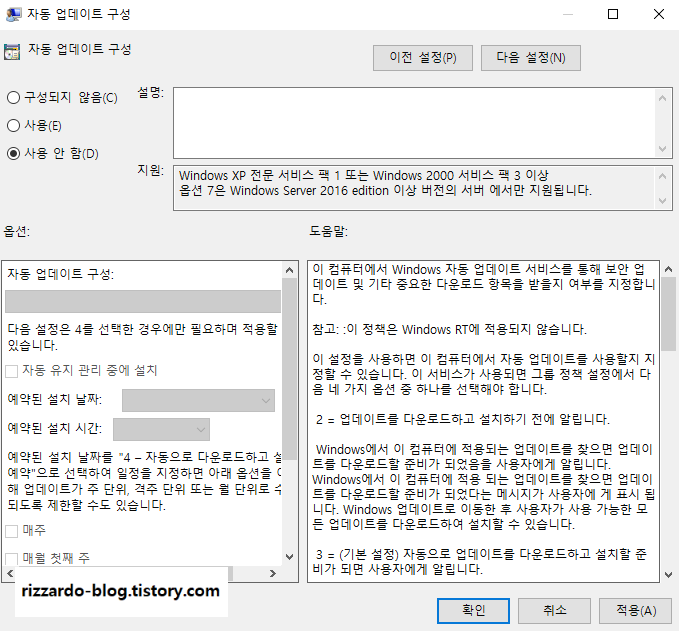Close the 자동 업데이트 구성 dialog

pyautogui.click(x=659, y=14)
